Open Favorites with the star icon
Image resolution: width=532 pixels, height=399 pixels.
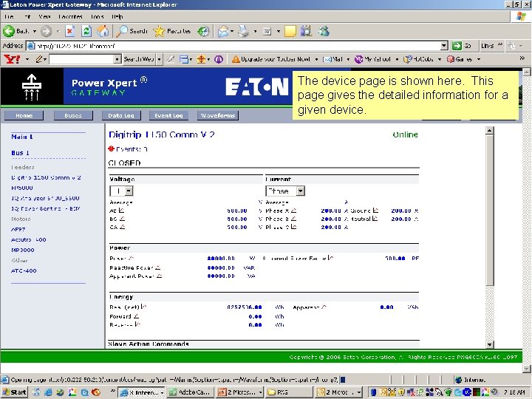click(x=172, y=31)
